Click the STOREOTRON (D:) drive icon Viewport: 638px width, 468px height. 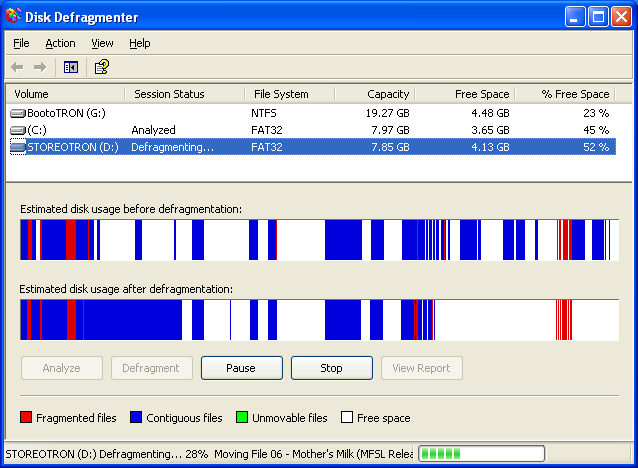[18, 147]
